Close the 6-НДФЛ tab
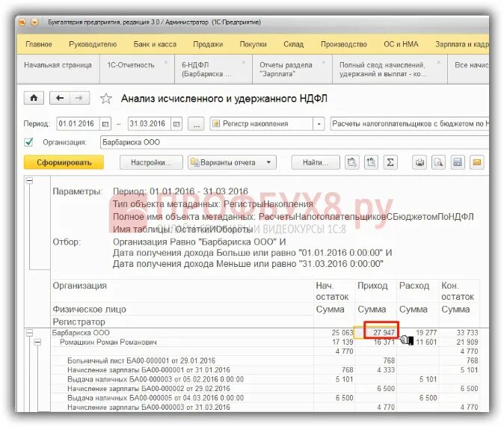This screenshot has height=427, width=504. (244, 62)
